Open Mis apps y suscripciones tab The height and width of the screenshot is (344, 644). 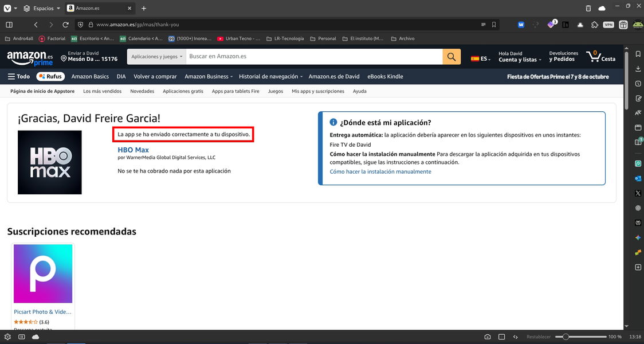(x=318, y=91)
